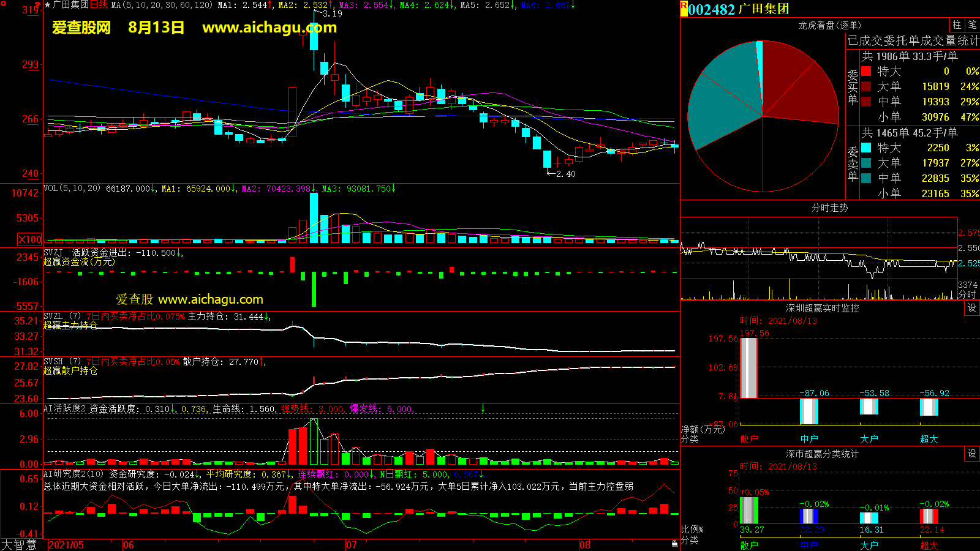Open 设 settings for 深圳超赢实时监控 panel
This screenshot has width=980, height=551.
coord(972,308)
